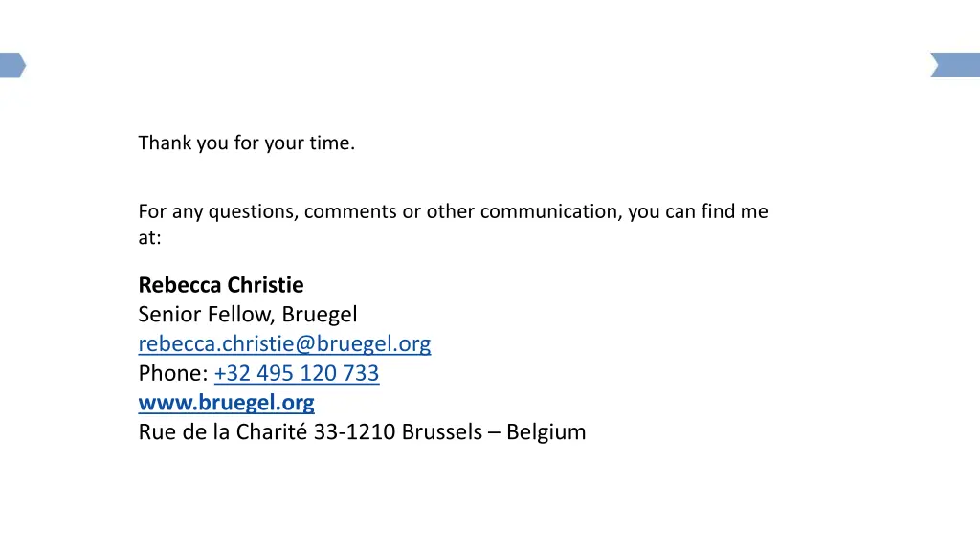
Task: Click the word 'Belgium' ending the address
Action: pyautogui.click(x=546, y=431)
